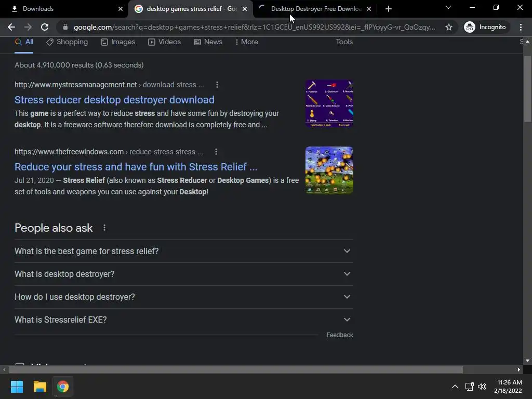Viewport: 532px width, 399px height.
Task: Open Reduce your stress and have fun link
Action: 136,167
